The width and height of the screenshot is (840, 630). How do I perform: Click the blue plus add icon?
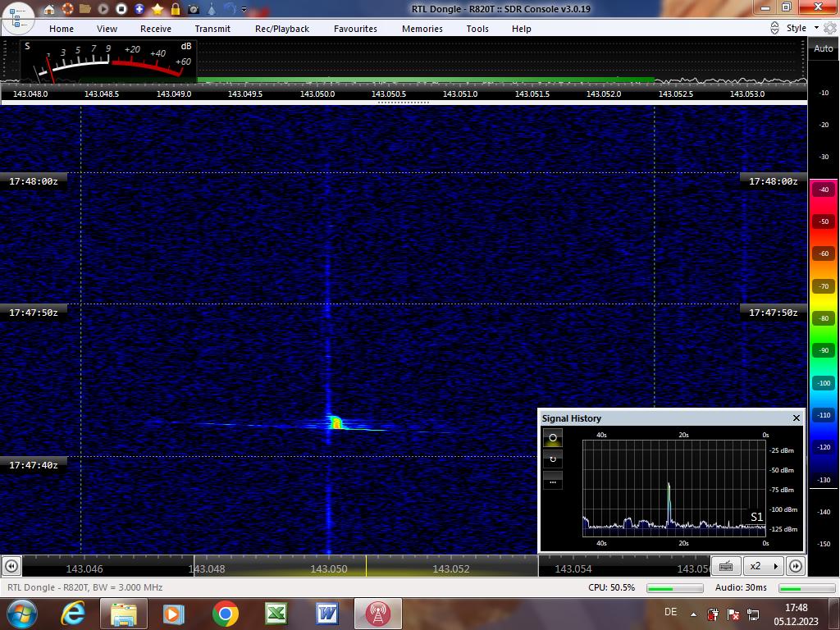(139, 9)
